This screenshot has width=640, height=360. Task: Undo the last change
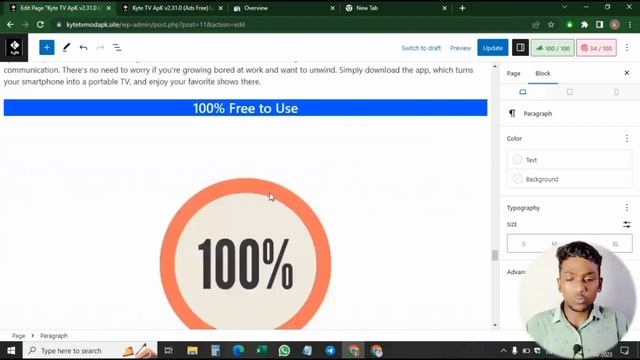pos(83,48)
